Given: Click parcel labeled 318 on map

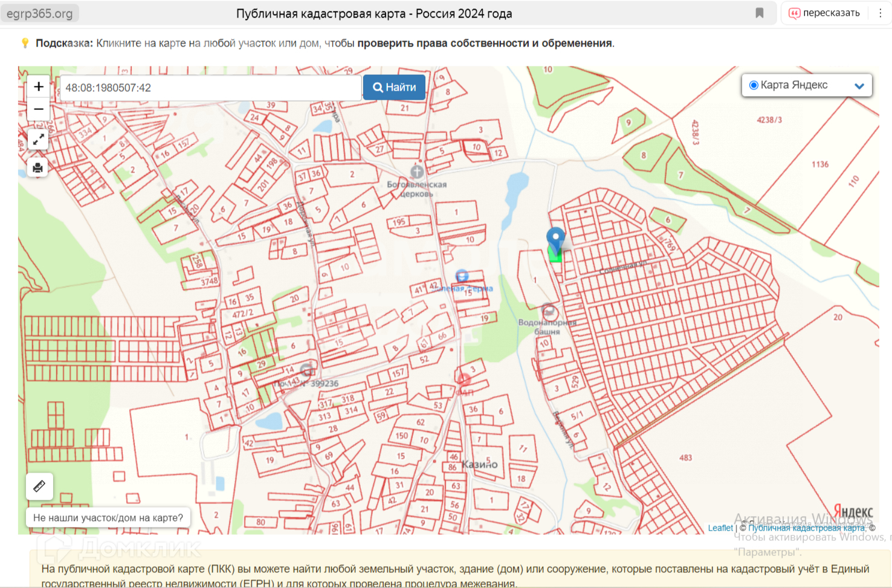Looking at the screenshot, I should (x=347, y=399).
